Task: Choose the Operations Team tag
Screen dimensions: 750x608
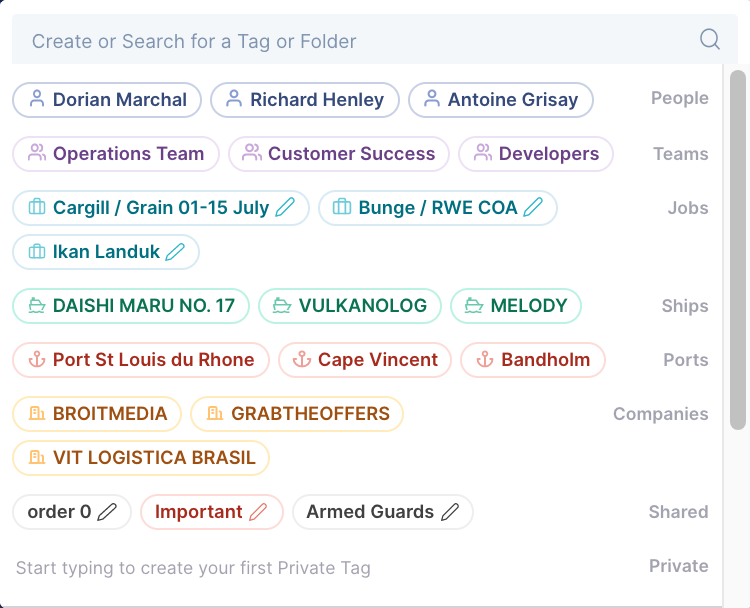Action: (116, 154)
